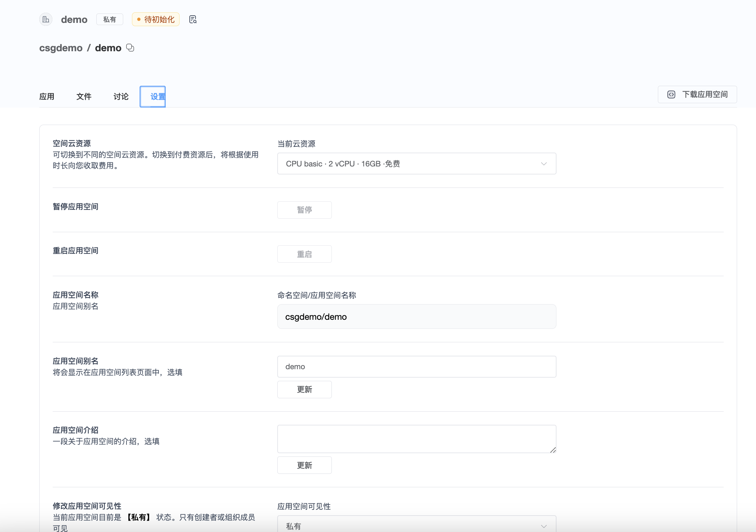
Task: Focus the 应用空间别名 demo input field
Action: [x=416, y=366]
